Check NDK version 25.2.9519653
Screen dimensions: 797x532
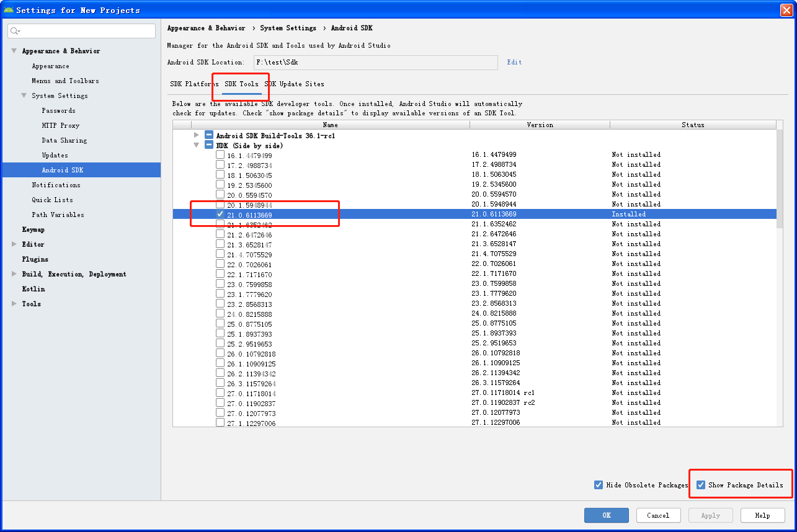(x=220, y=344)
